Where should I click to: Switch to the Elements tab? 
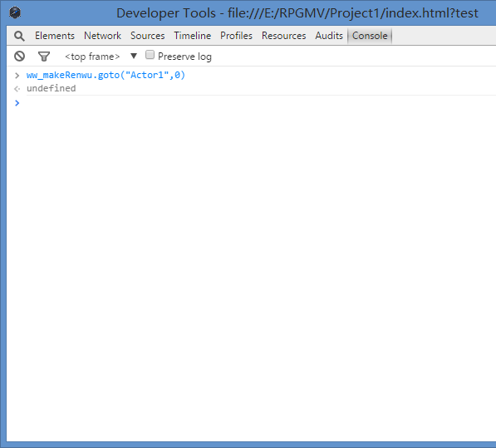tap(55, 36)
